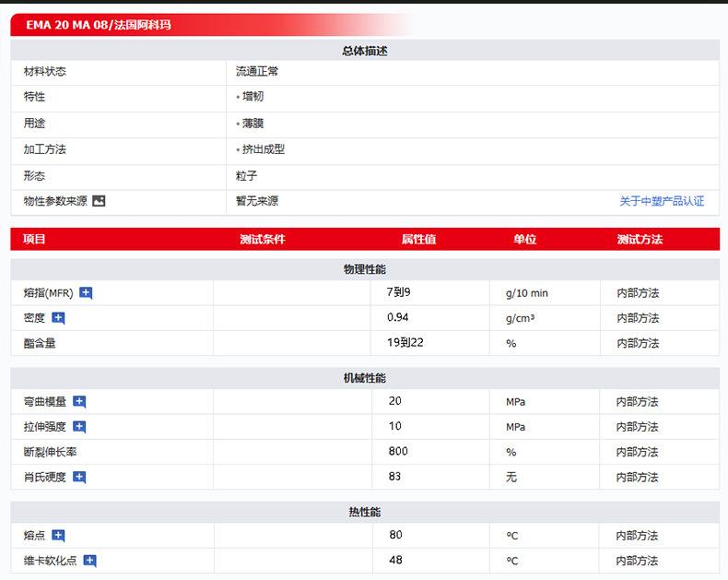Click the 属性值 column header
Image resolution: width=728 pixels, height=580 pixels.
click(418, 239)
